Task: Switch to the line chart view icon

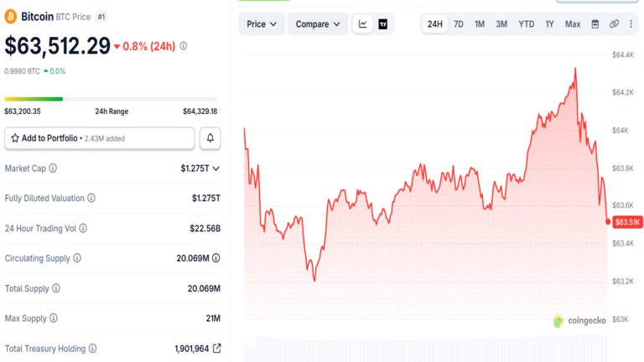Action: click(362, 24)
